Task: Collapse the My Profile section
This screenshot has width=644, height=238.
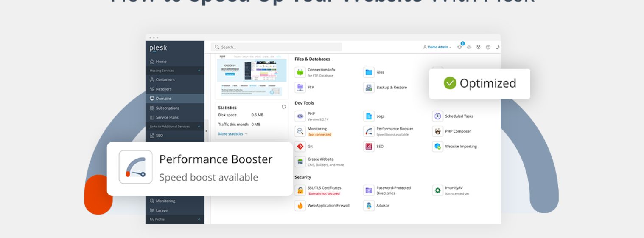Action: tap(199, 219)
